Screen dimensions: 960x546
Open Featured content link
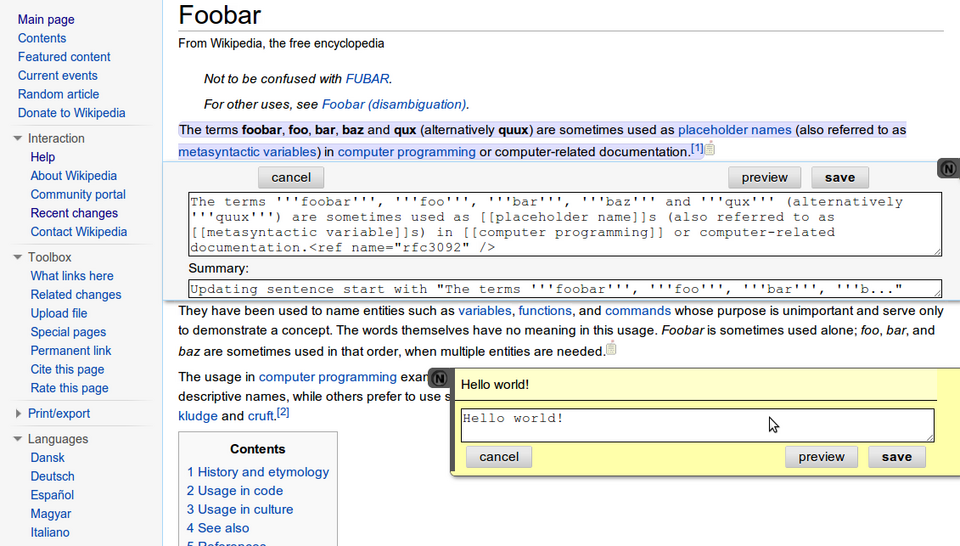[x=64, y=57]
